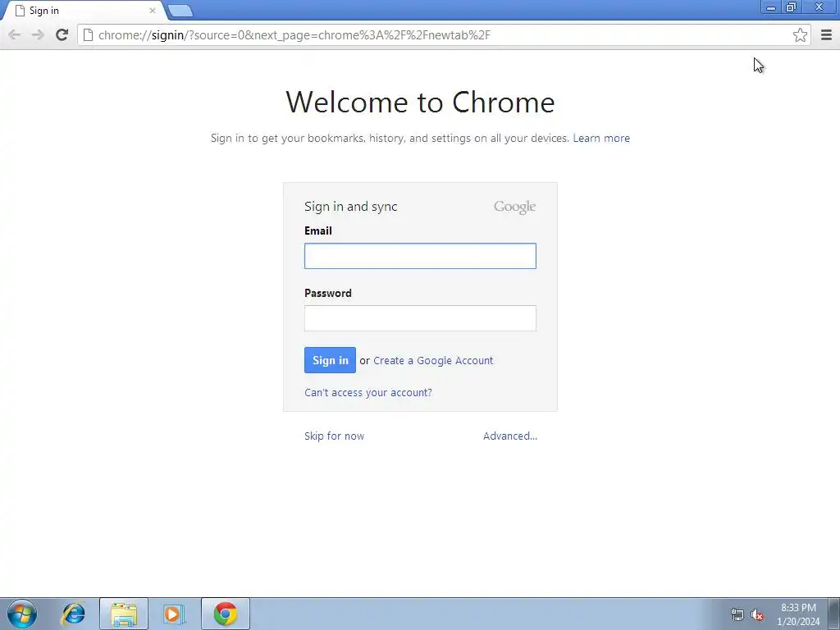Close the Sign in tab
The image size is (840, 630).
click(x=153, y=10)
